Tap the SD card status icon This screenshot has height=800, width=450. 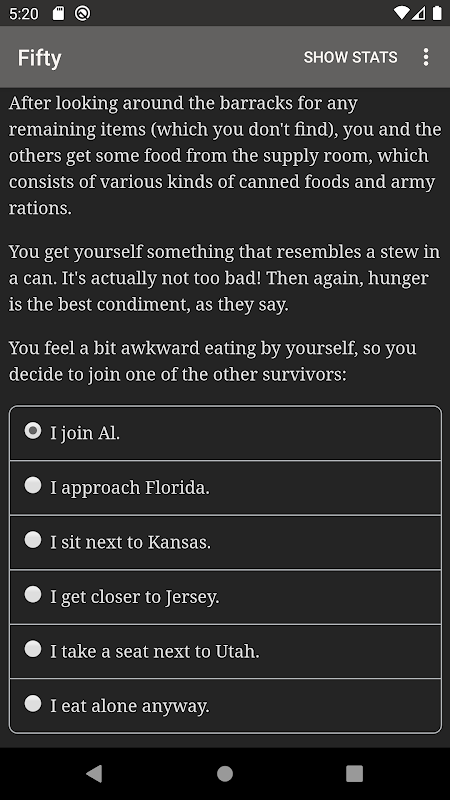pyautogui.click(x=59, y=13)
